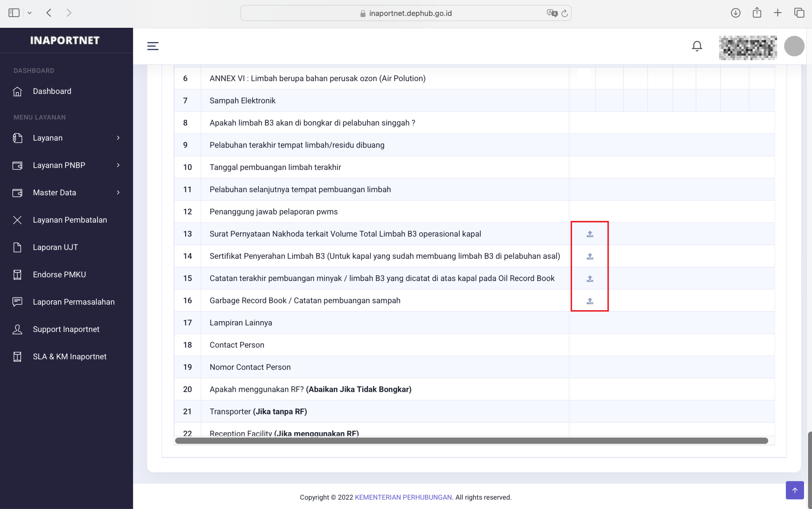Image resolution: width=812 pixels, height=509 pixels.
Task: Click the scroll-to-top arrow button
Action: click(794, 490)
